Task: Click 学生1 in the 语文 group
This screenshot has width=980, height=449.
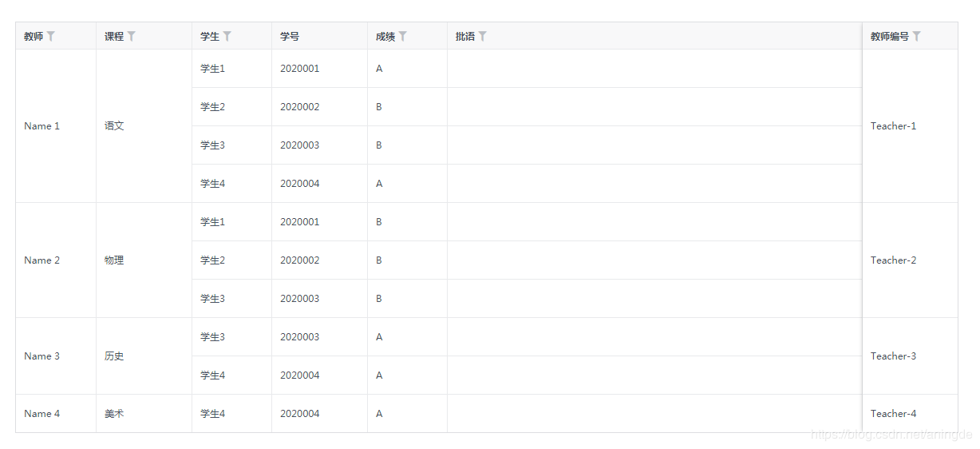Action: click(x=213, y=69)
